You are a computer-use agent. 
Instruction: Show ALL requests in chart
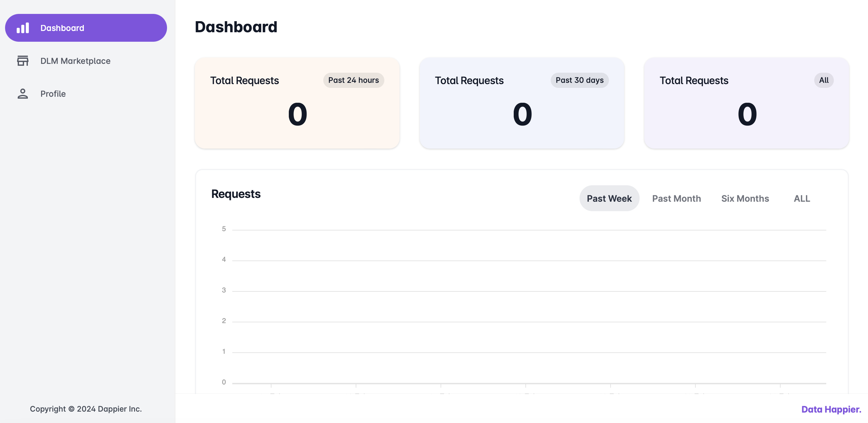tap(802, 198)
